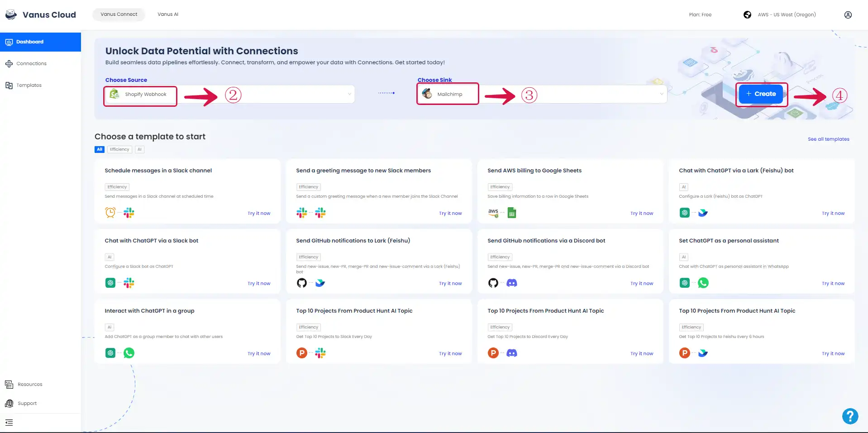Click Lark icon on Feishu Every 6 hours card
The width and height of the screenshot is (868, 433).
(x=703, y=353)
